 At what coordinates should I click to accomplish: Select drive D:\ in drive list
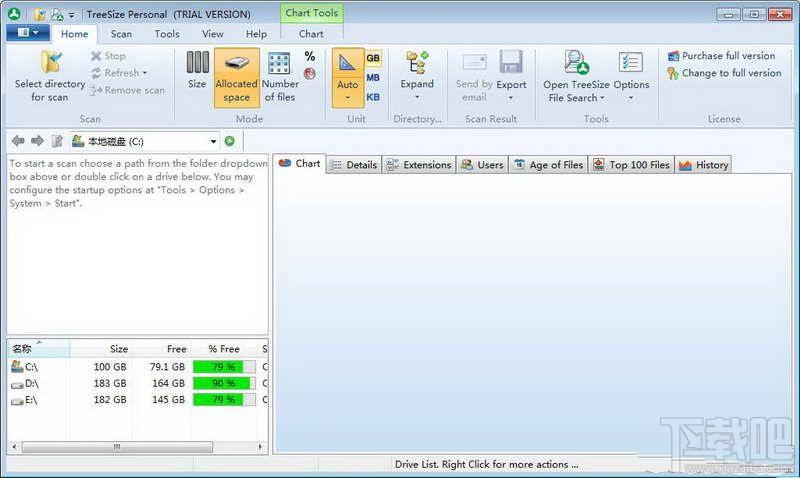137,383
